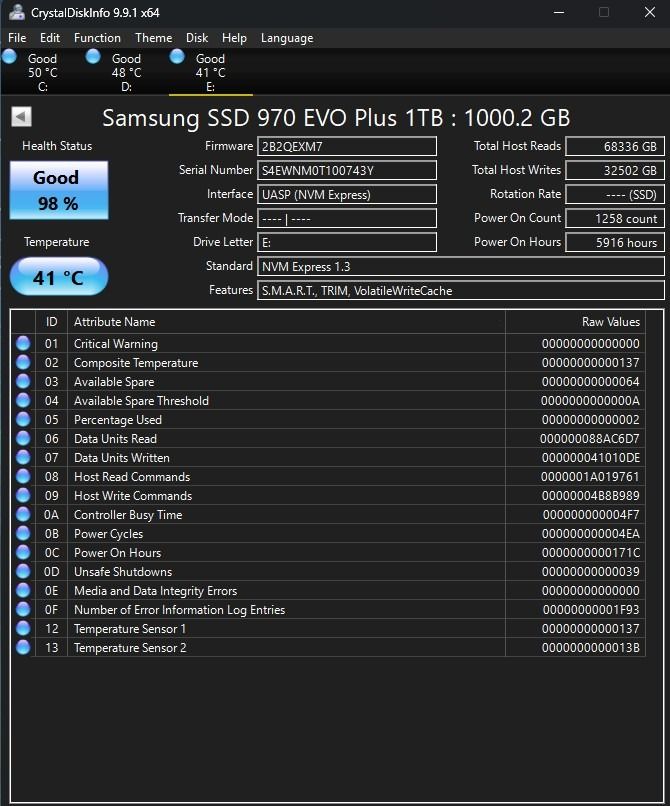
Task: Click status orb of Unsafe Shutdowns row
Action: [x=23, y=571]
